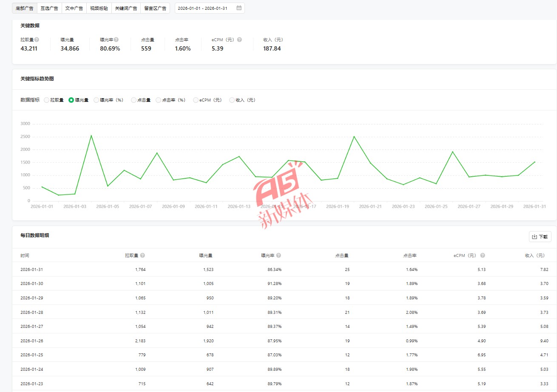557x392 pixels.
Task: Open the 关键词广告 tab
Action: (126, 8)
